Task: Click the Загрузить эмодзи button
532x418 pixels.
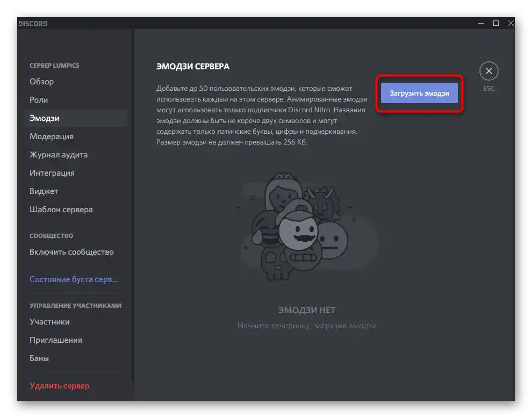Action: point(419,93)
